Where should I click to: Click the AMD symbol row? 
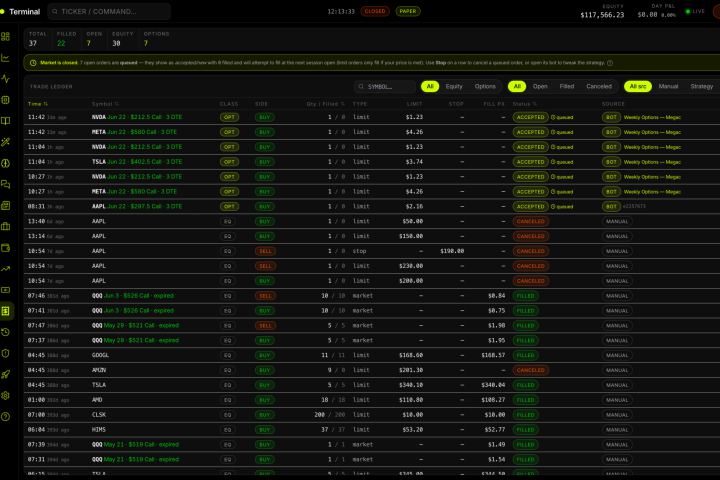tap(97, 400)
